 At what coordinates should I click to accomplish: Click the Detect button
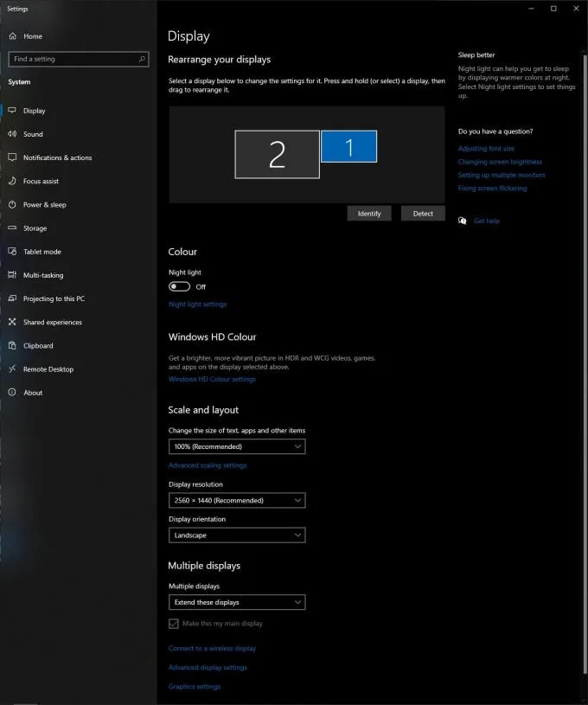point(423,214)
